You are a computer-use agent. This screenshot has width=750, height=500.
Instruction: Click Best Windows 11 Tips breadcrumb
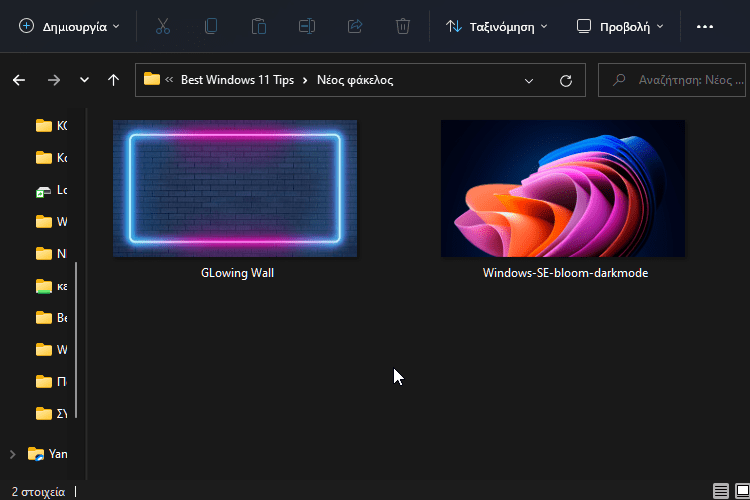[237, 80]
